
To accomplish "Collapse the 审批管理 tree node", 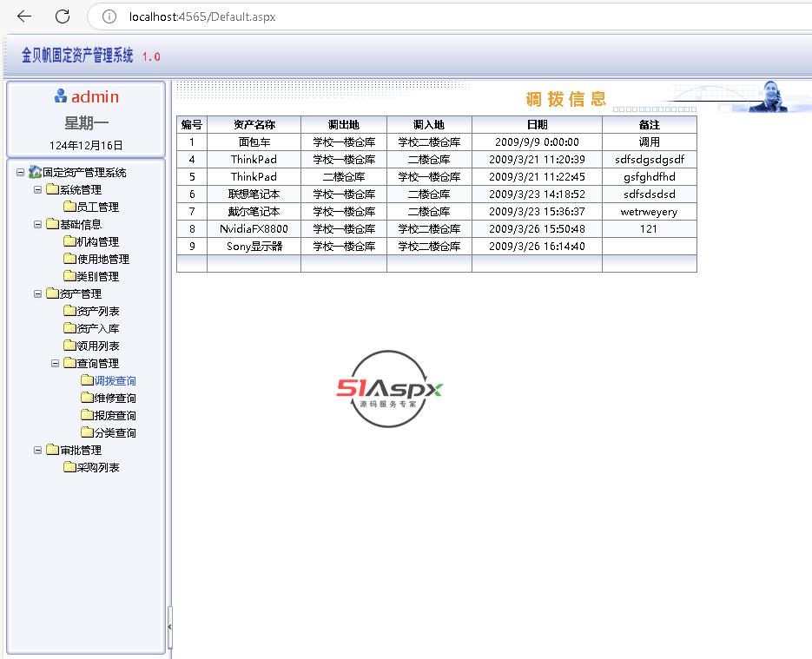I will pyautogui.click(x=38, y=450).
